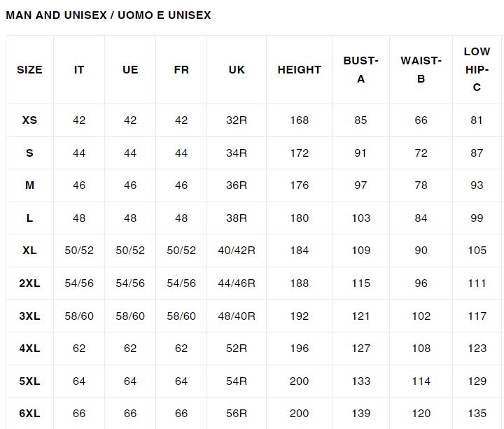Select the 180 height cell for L
The image size is (504, 429).
click(300, 218)
